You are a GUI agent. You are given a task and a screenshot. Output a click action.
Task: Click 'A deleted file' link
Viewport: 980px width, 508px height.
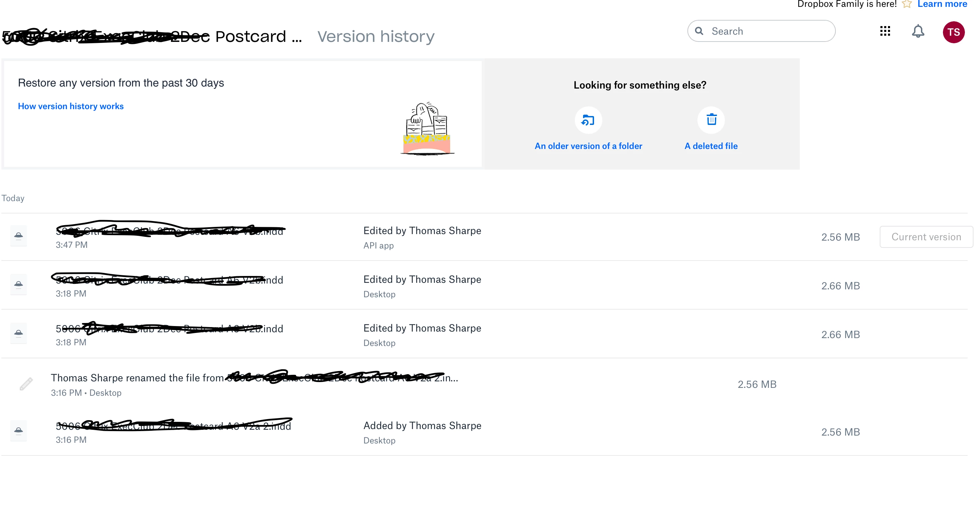711,146
